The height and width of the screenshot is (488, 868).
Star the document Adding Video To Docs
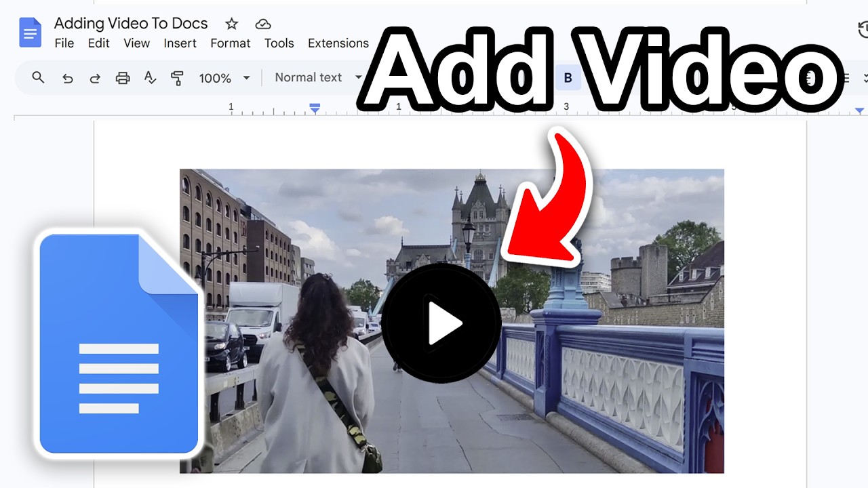pos(232,24)
